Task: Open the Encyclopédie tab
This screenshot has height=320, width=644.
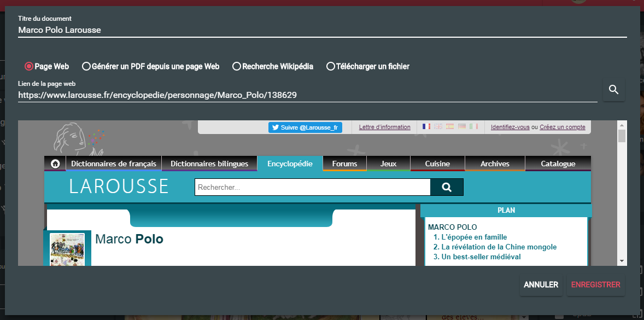Action: (x=290, y=164)
